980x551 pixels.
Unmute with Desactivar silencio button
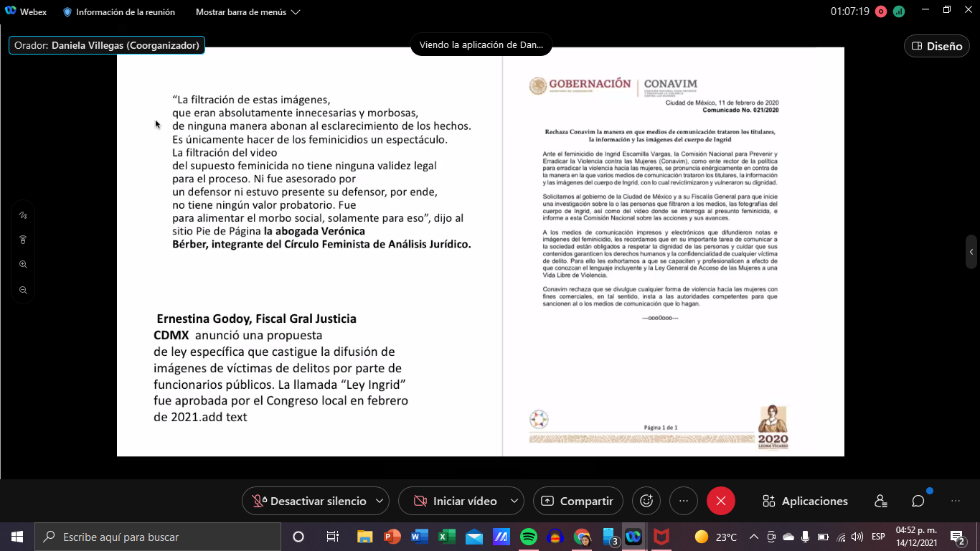click(x=309, y=501)
